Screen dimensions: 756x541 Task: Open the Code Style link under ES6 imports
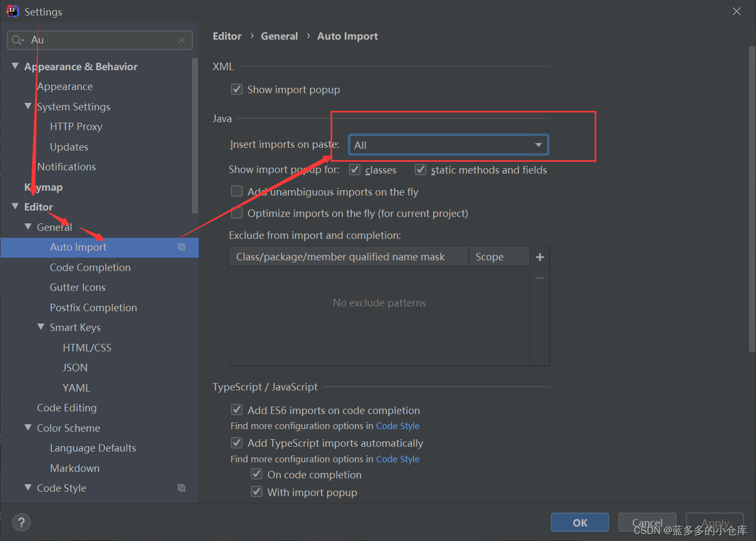click(x=398, y=425)
